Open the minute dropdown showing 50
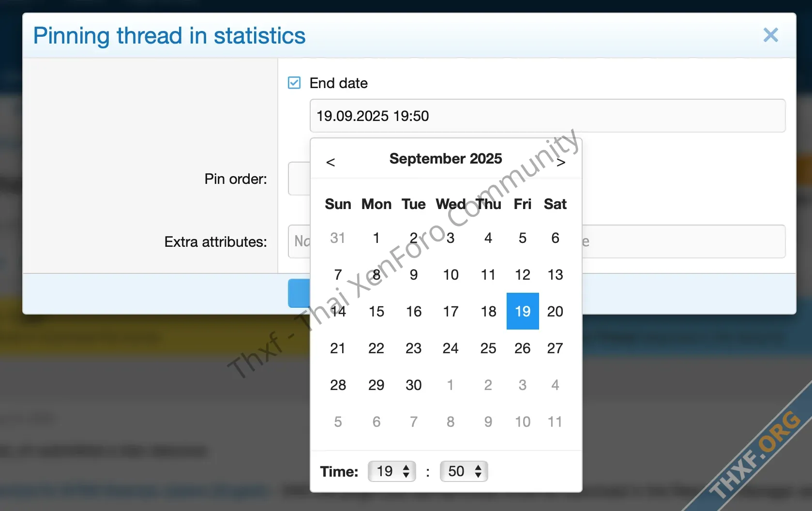The width and height of the screenshot is (812, 511). pyautogui.click(x=464, y=471)
